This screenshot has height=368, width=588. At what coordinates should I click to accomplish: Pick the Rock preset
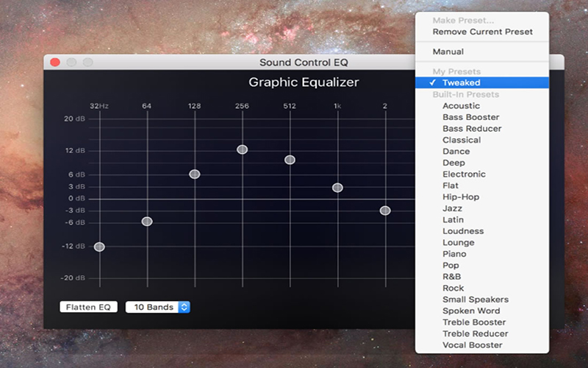pos(453,288)
